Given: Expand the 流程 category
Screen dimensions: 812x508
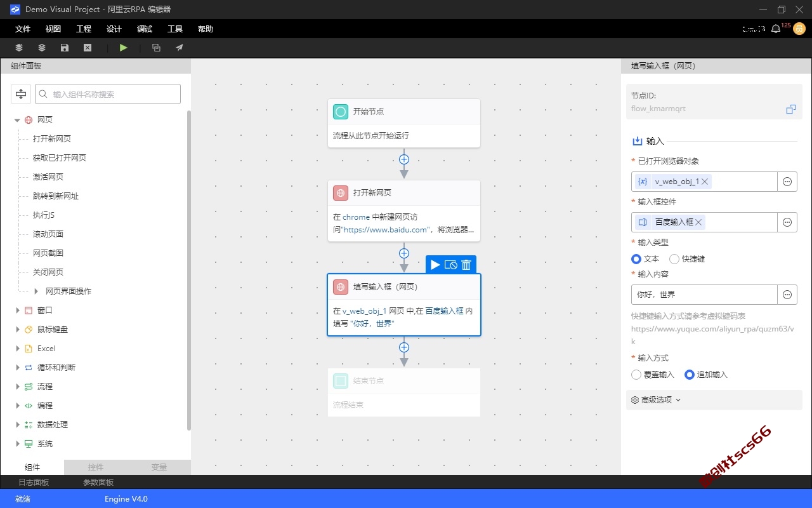Looking at the screenshot, I should [x=17, y=387].
